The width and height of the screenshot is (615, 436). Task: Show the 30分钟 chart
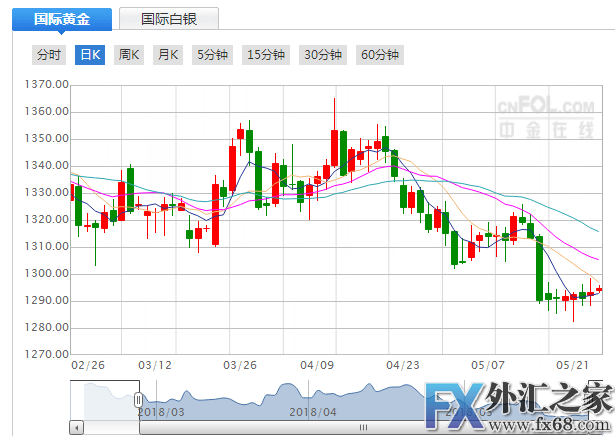click(323, 54)
